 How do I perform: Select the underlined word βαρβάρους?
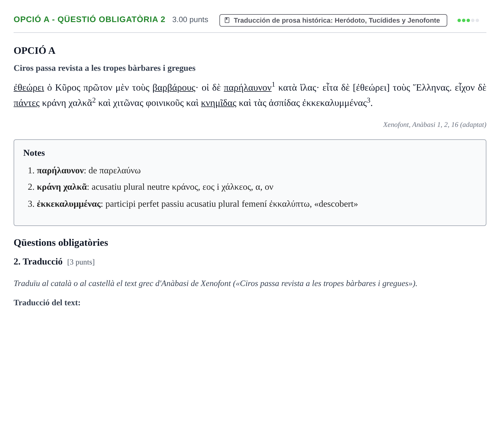(x=174, y=88)
